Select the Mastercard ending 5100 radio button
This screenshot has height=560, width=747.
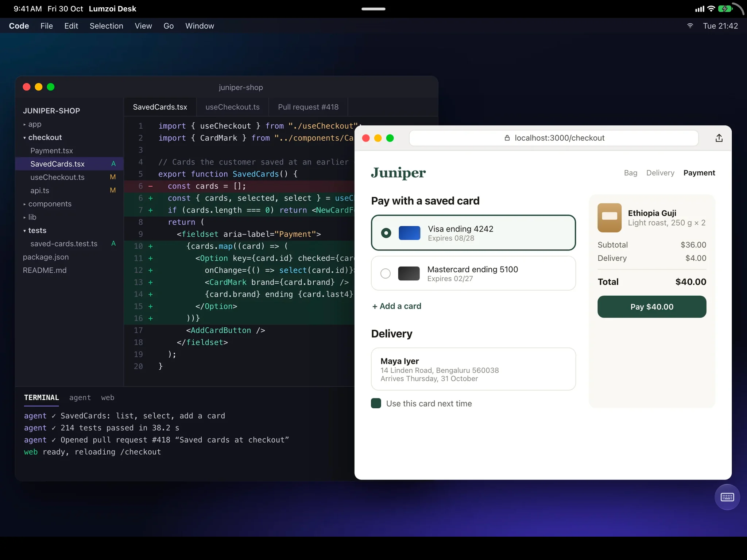point(386,273)
